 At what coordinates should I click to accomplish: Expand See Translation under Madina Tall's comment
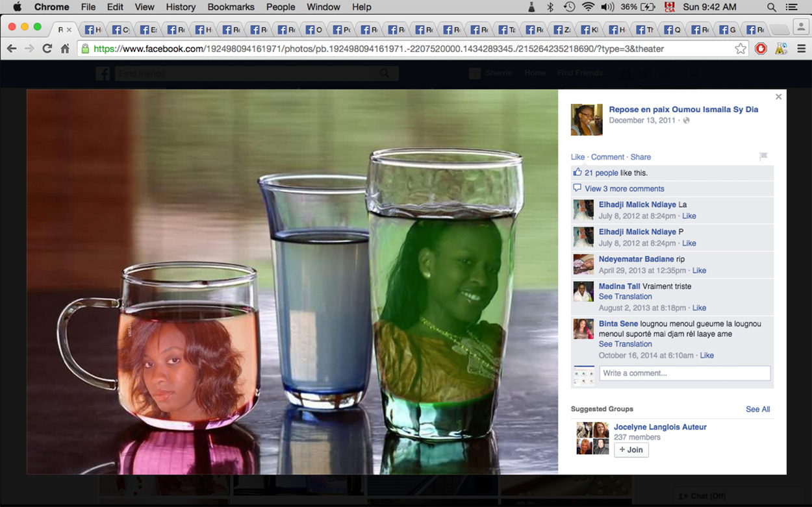625,297
